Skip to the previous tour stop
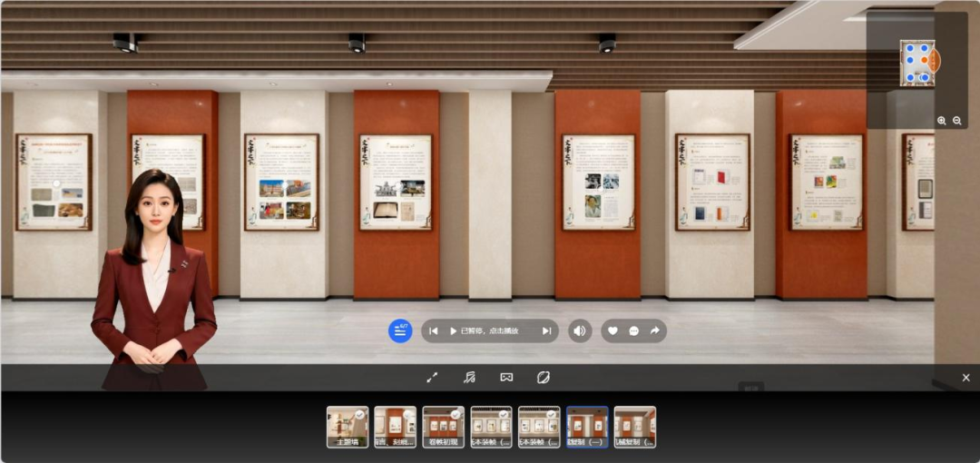 (x=433, y=331)
